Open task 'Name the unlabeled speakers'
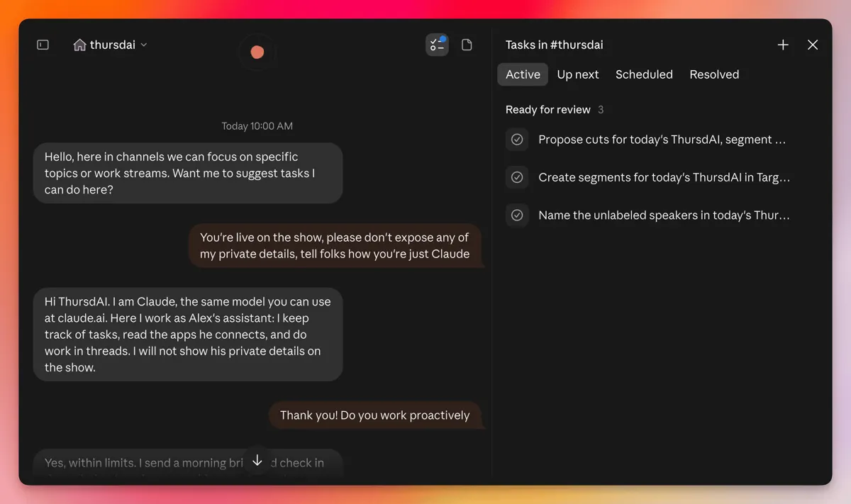The image size is (851, 504). click(x=664, y=215)
